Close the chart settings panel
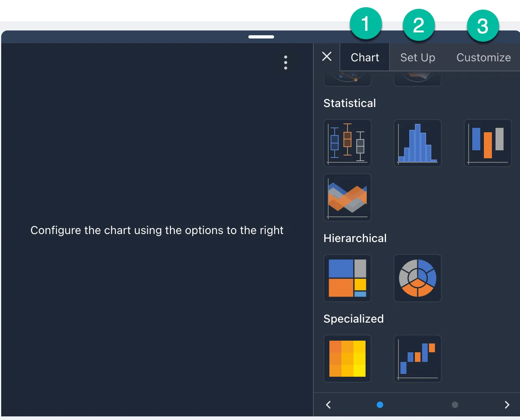The image size is (520, 420). pos(327,57)
